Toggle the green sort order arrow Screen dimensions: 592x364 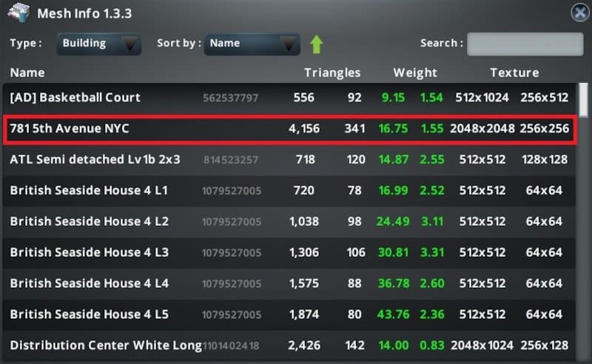pos(316,44)
